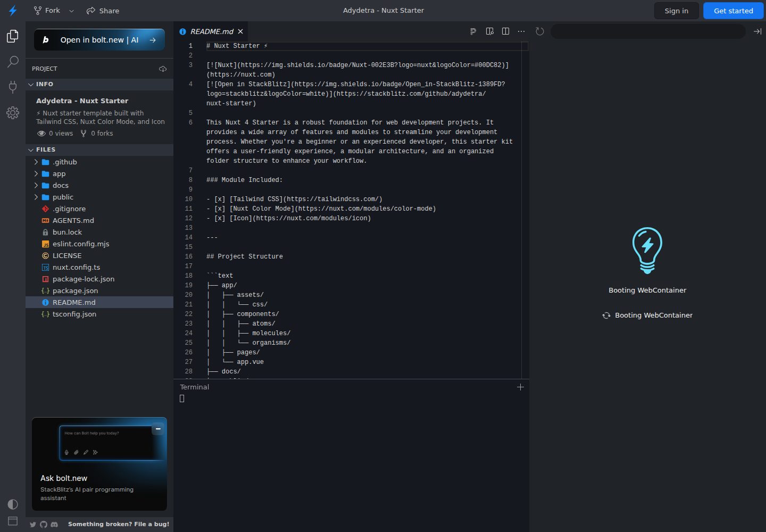This screenshot has width=766, height=532.
Task: Collapse the INFO section
Action: 99,84
